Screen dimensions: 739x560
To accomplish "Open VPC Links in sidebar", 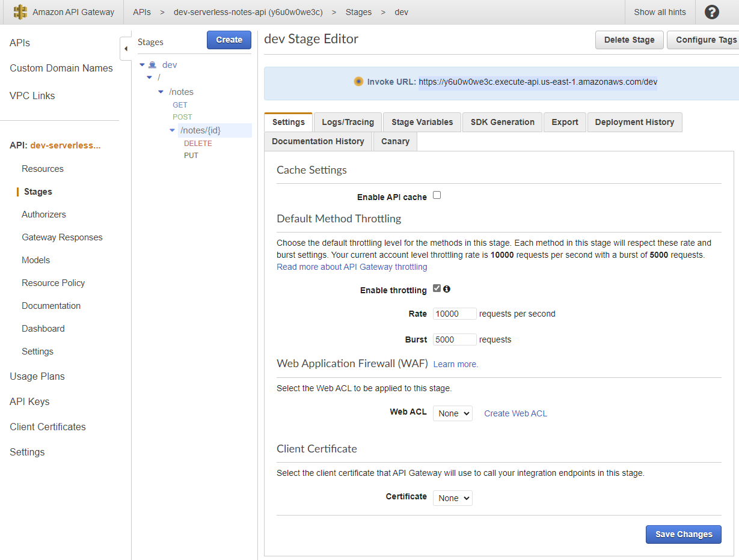I will tap(32, 96).
